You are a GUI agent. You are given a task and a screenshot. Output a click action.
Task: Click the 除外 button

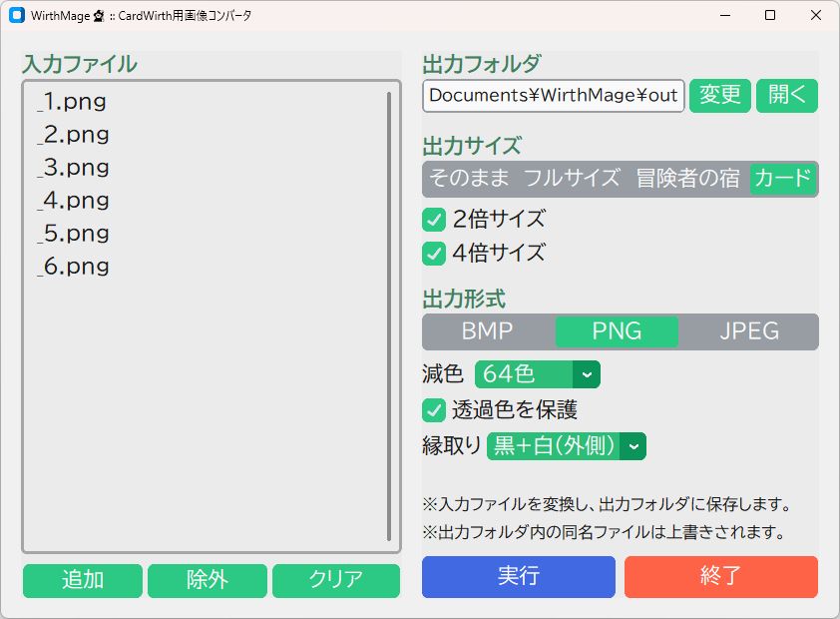[207, 580]
